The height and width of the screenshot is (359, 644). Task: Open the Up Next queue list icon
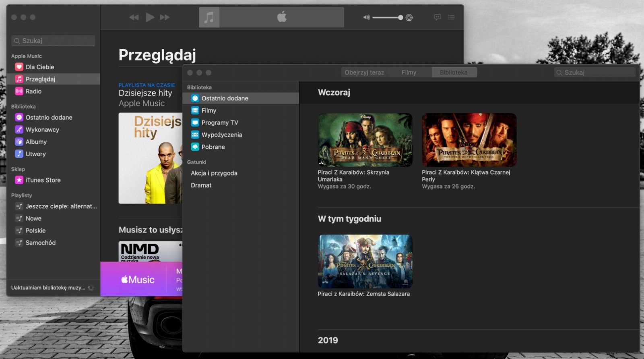[x=452, y=17]
